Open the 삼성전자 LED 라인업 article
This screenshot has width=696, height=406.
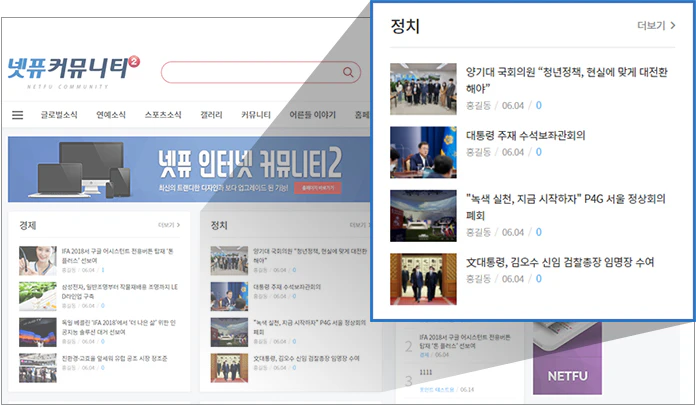tap(119, 292)
